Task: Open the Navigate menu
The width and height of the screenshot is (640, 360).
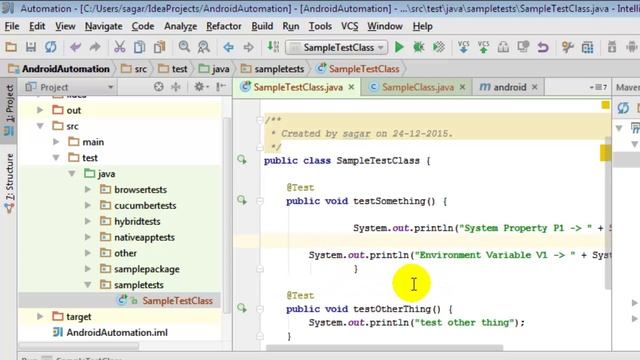Action: pos(104,27)
